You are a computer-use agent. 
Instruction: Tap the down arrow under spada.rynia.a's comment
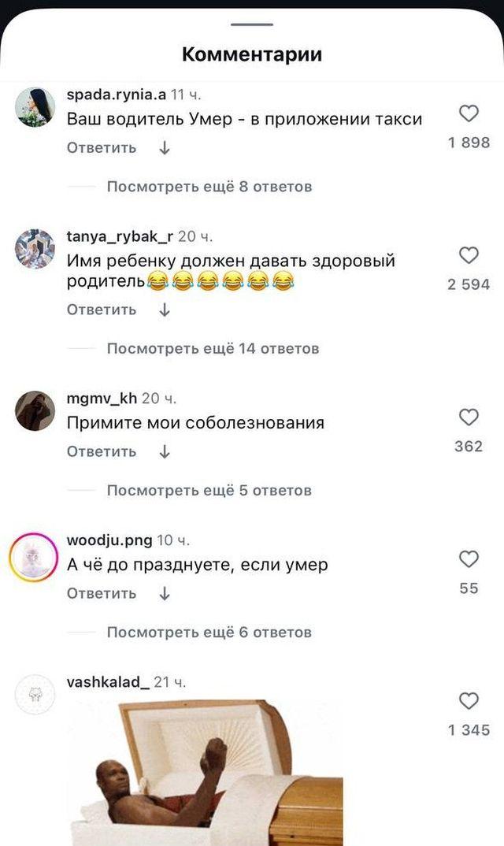pyautogui.click(x=165, y=148)
